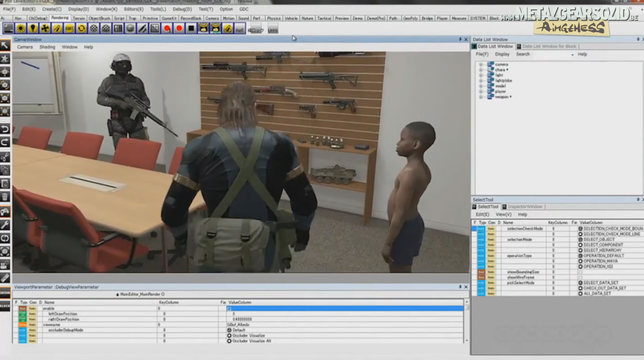644x360 pixels.
Task: Click the light bulb icon in Rendering toolbar
Action: click(33, 28)
